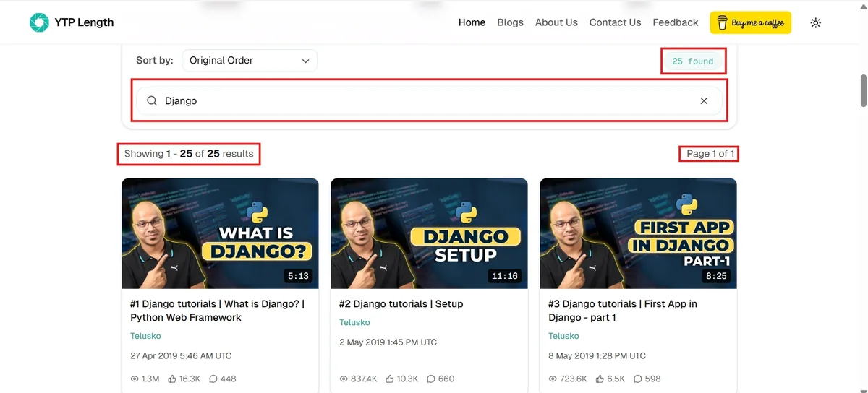Click the magnifier icon in search bar
The image size is (868, 393).
click(x=152, y=101)
